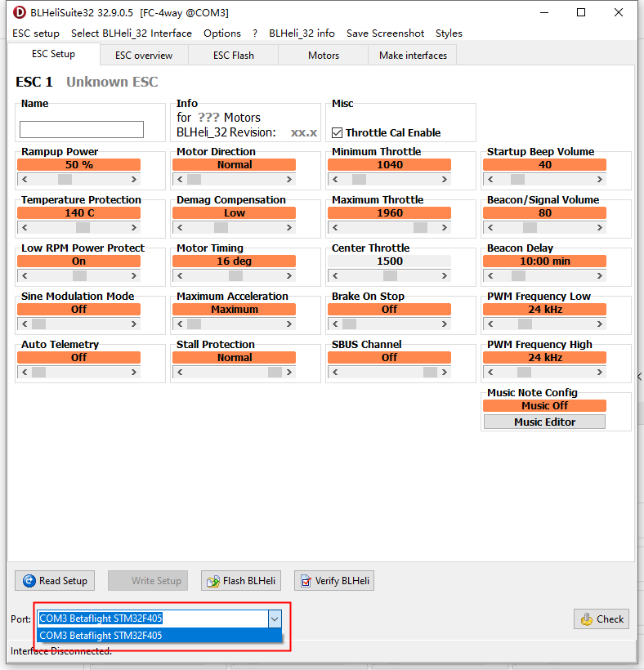This screenshot has width=644, height=670.
Task: Click the Read Setup refresh icon
Action: coord(29,581)
